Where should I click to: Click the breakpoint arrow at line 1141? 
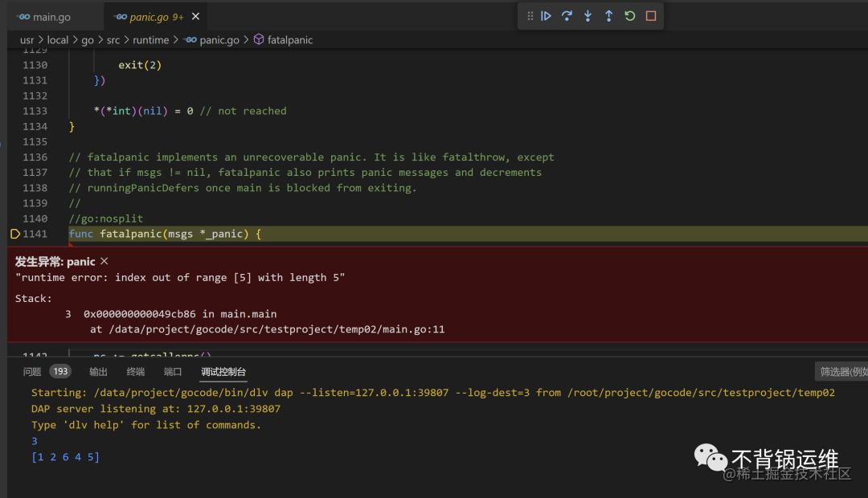click(15, 234)
